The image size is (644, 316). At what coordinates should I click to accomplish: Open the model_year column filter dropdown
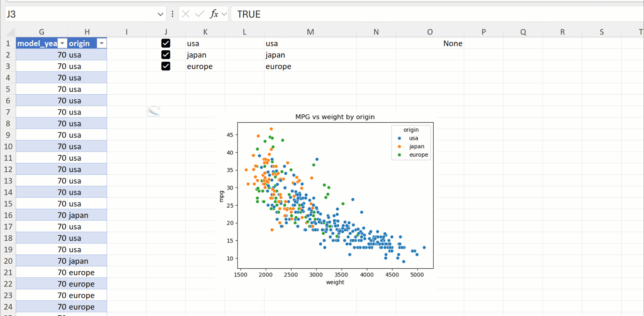[x=62, y=44]
